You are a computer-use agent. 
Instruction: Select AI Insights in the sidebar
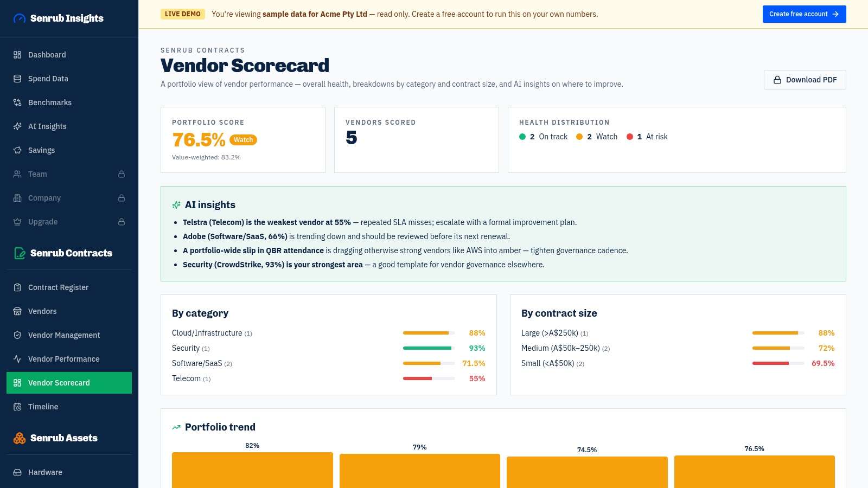click(69, 126)
